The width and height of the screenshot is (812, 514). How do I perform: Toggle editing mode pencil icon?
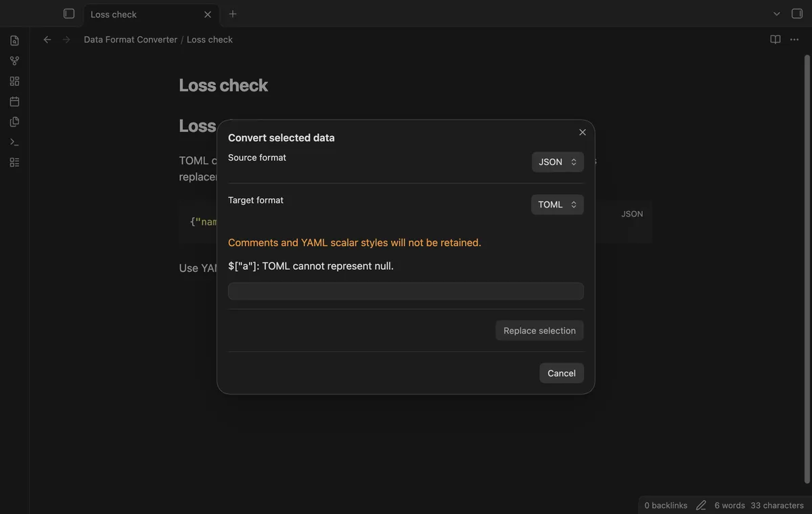coord(701,505)
